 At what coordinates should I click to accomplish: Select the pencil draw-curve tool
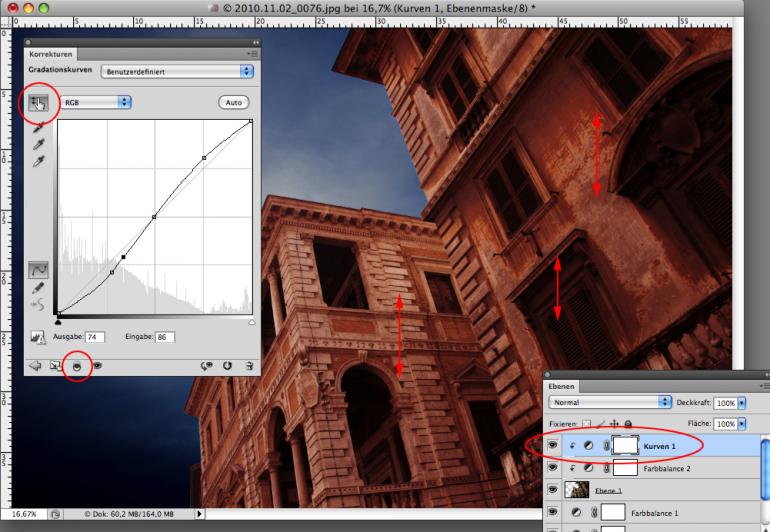(x=38, y=288)
